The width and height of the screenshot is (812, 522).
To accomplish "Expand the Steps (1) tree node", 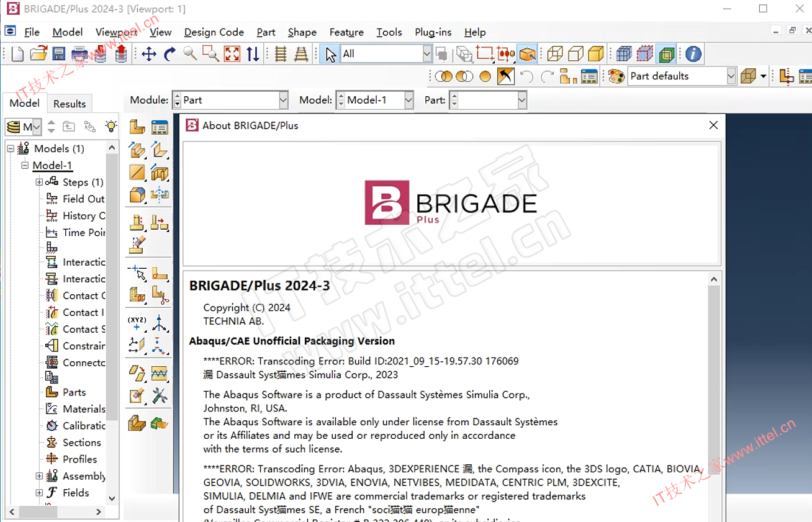I will click(x=39, y=182).
